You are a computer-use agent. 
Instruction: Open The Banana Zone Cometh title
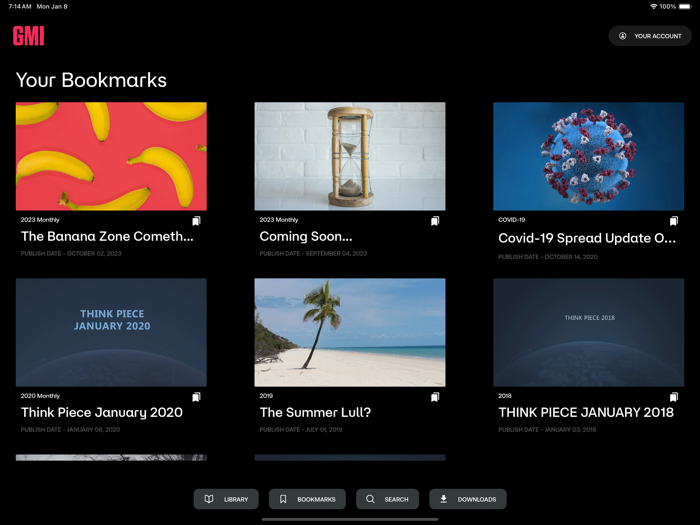107,236
